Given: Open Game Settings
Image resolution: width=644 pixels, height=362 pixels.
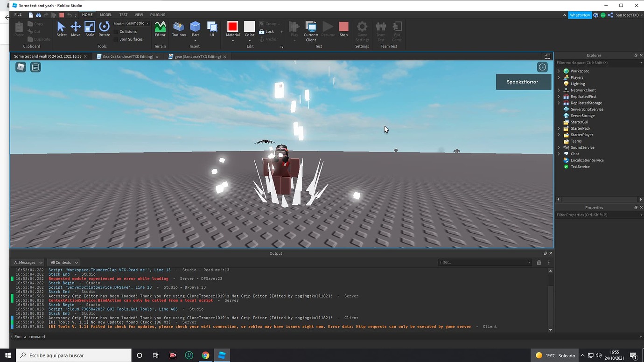Looking at the screenshot, I should point(362,29).
